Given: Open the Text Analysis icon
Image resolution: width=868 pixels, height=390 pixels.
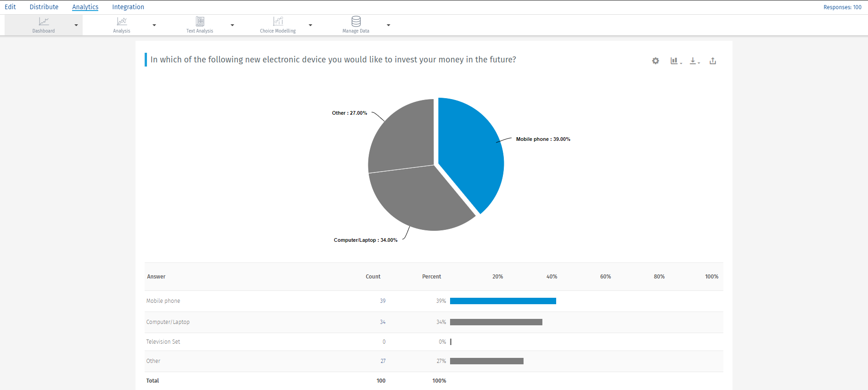Looking at the screenshot, I should [x=200, y=22].
